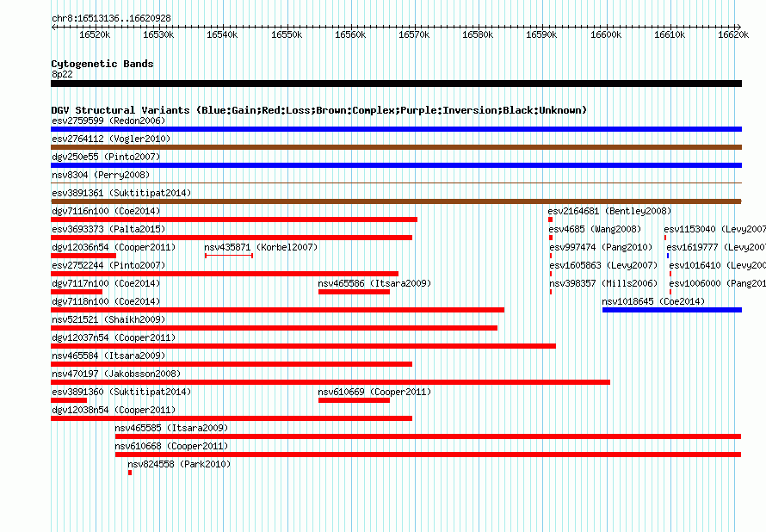Click the red dgv12038n54 loss bar

click(232, 418)
